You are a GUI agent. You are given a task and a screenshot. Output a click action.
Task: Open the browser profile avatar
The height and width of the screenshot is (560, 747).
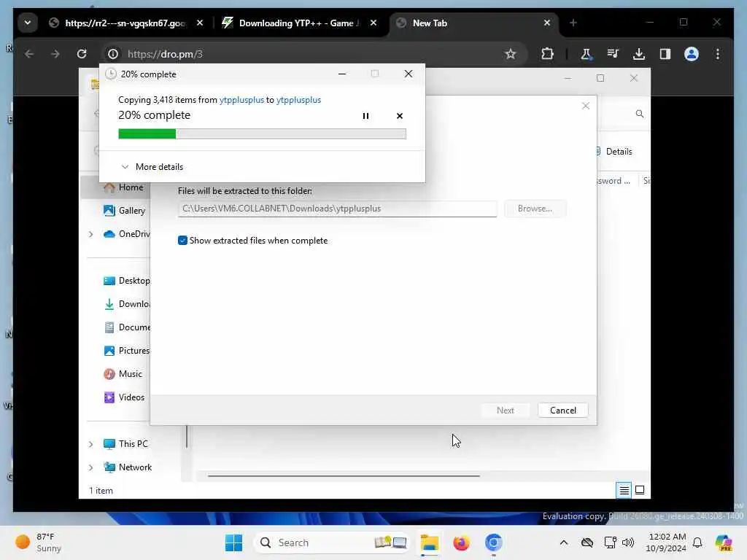point(692,54)
